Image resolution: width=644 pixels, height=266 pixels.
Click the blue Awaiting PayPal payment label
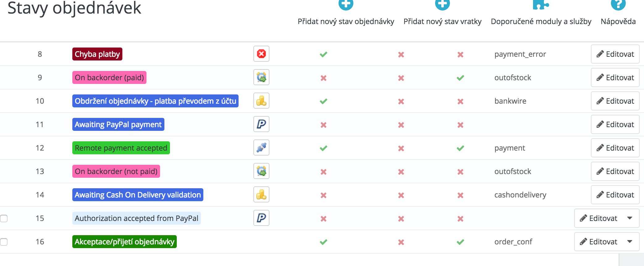click(118, 124)
